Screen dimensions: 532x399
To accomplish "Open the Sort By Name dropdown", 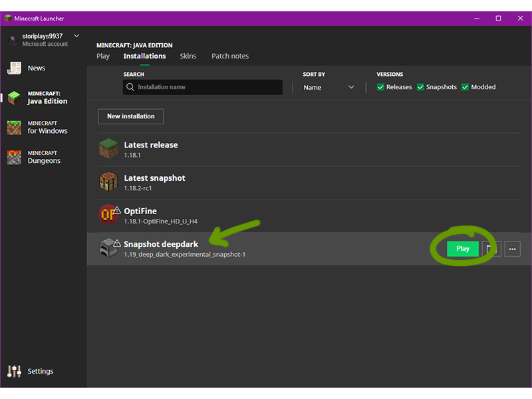I will (329, 87).
